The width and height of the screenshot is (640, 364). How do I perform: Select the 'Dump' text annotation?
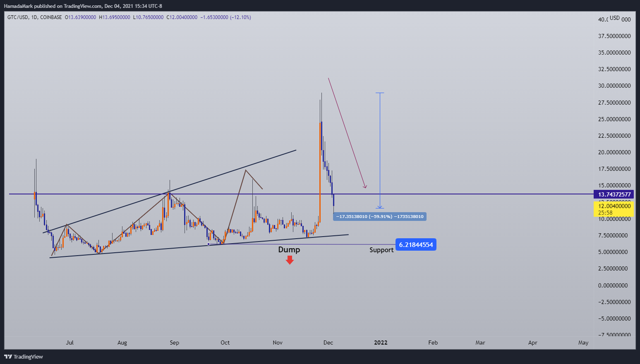[x=289, y=249]
